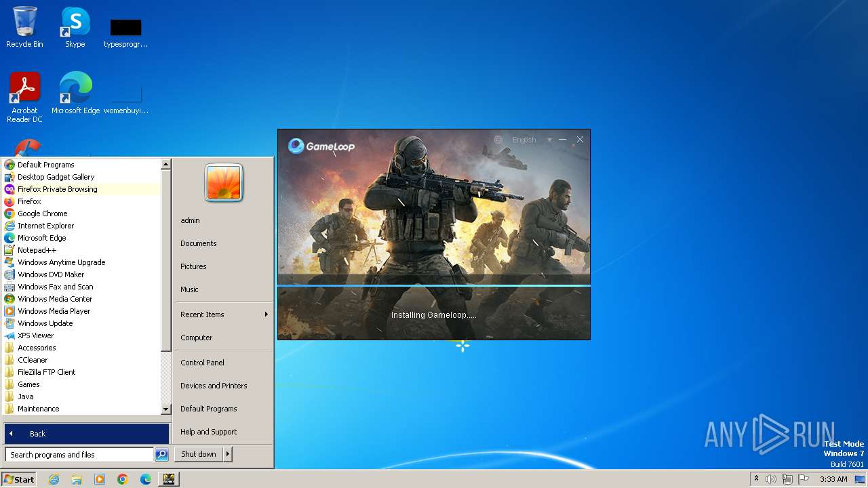
Task: Open Windows Fax and Scan
Action: (81, 287)
